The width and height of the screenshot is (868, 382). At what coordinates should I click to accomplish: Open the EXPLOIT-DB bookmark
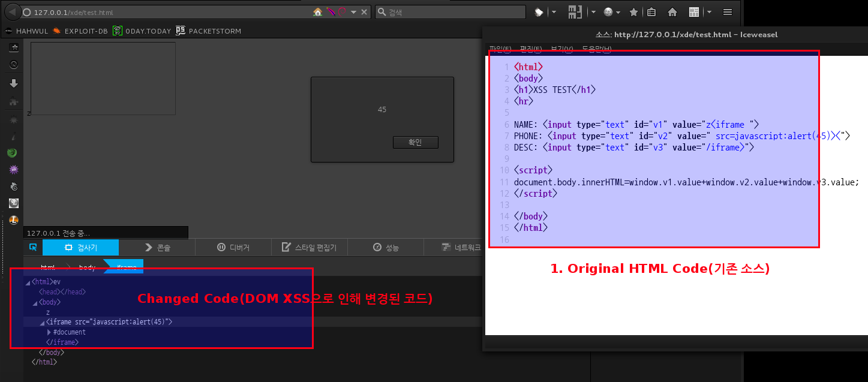(x=80, y=31)
